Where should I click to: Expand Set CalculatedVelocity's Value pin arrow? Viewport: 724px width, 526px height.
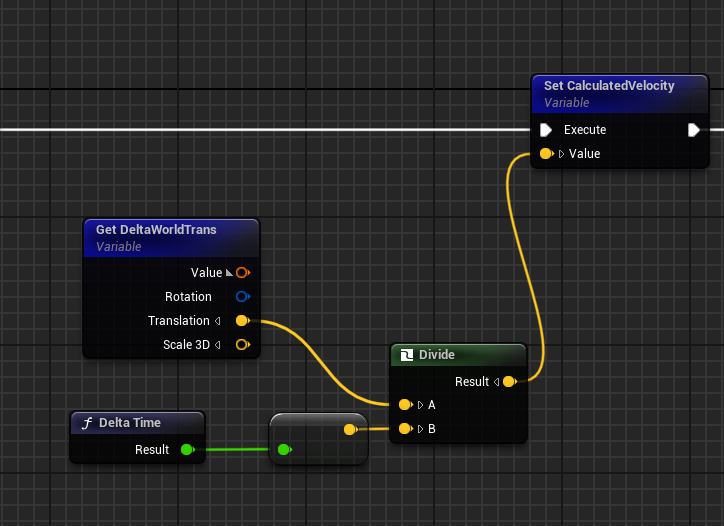(561, 154)
